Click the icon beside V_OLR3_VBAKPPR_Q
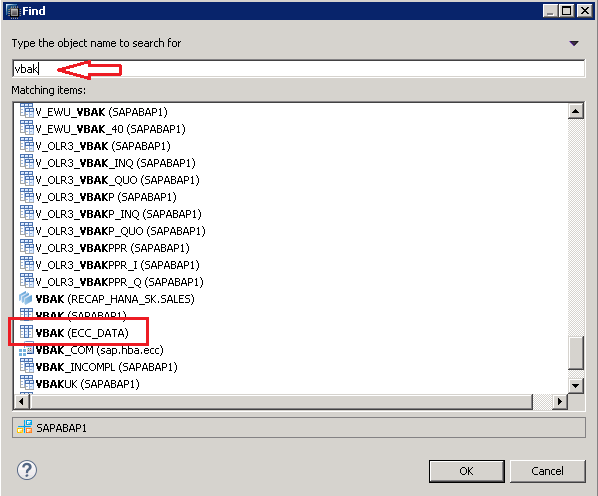598x496 pixels. (x=27, y=281)
